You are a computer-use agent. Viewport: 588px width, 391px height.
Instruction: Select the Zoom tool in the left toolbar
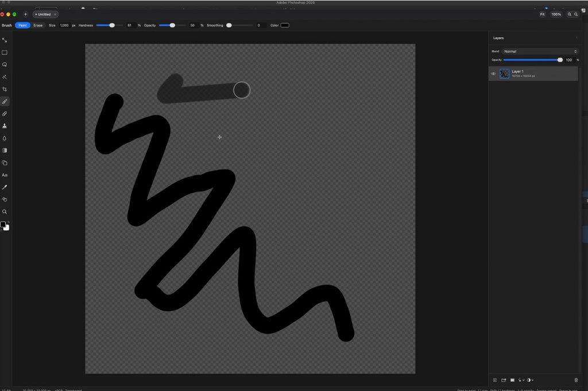5,212
